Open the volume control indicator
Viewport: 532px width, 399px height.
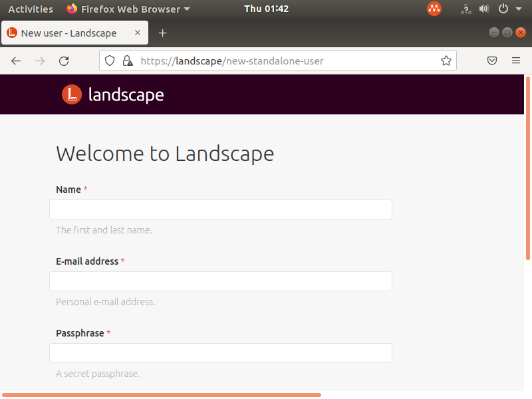click(484, 9)
